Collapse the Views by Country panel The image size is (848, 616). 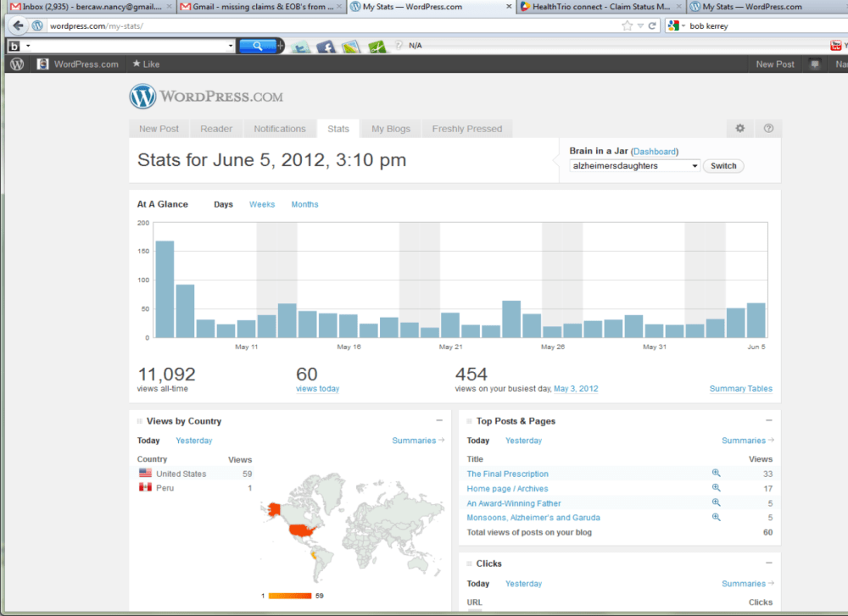coord(439,420)
